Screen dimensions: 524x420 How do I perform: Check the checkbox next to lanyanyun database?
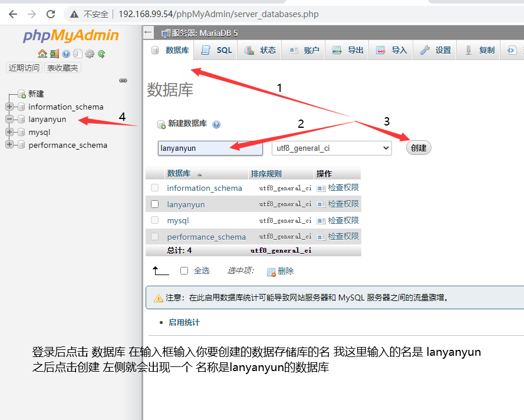[155, 204]
